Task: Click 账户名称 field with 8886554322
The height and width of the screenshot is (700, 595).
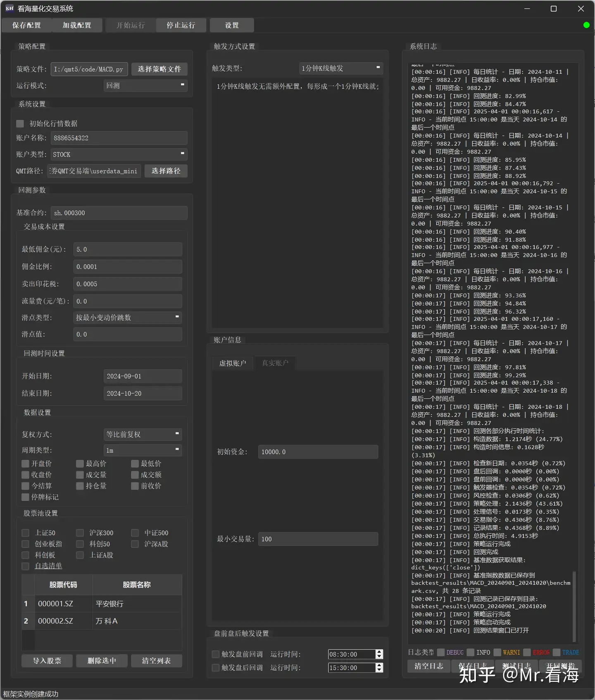Action: (119, 138)
